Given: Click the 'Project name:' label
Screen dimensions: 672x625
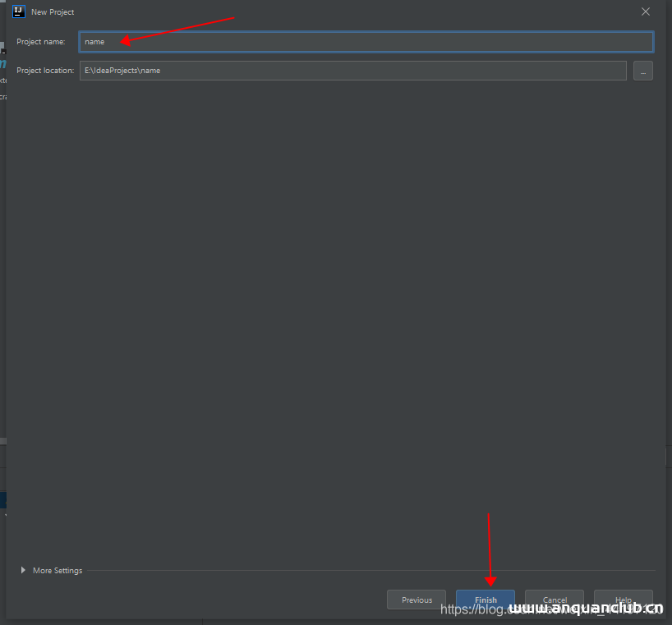Looking at the screenshot, I should (x=41, y=42).
